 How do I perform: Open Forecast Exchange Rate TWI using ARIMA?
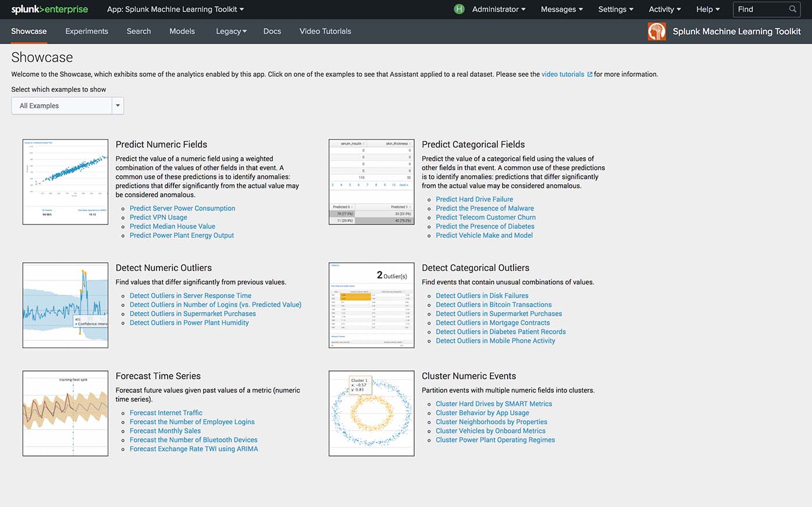point(194,449)
